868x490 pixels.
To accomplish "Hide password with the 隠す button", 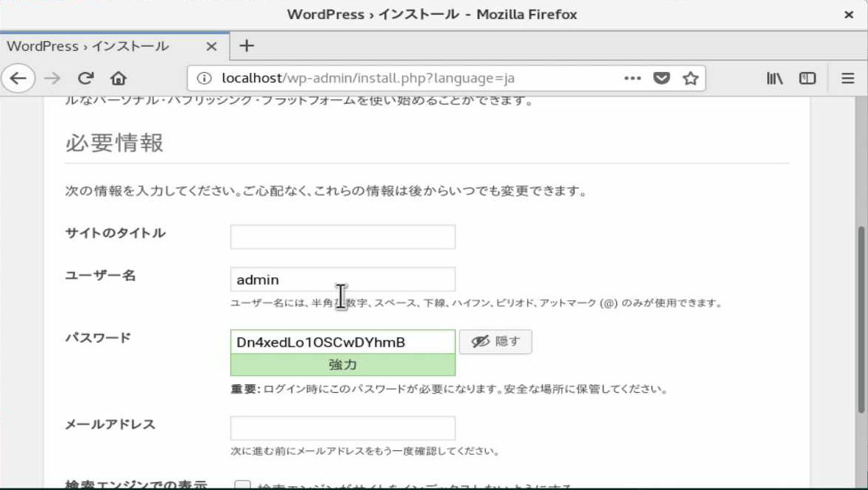I will (495, 342).
